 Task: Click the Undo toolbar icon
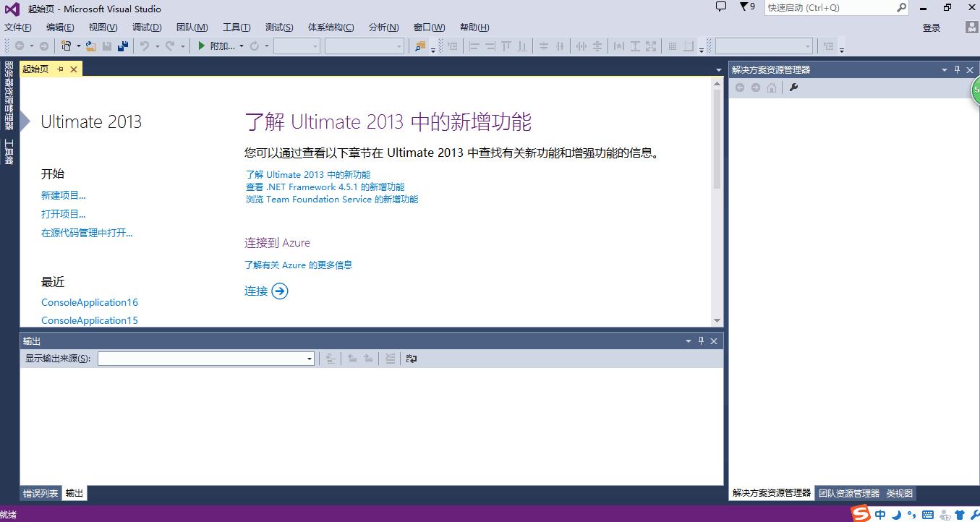pyautogui.click(x=145, y=46)
